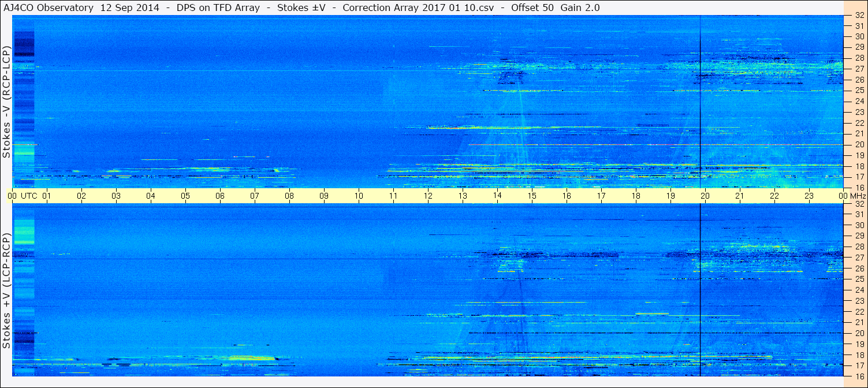The height and width of the screenshot is (388, 868).
Task: Select the 23 hour mark on time axis
Action: pyautogui.click(x=809, y=196)
